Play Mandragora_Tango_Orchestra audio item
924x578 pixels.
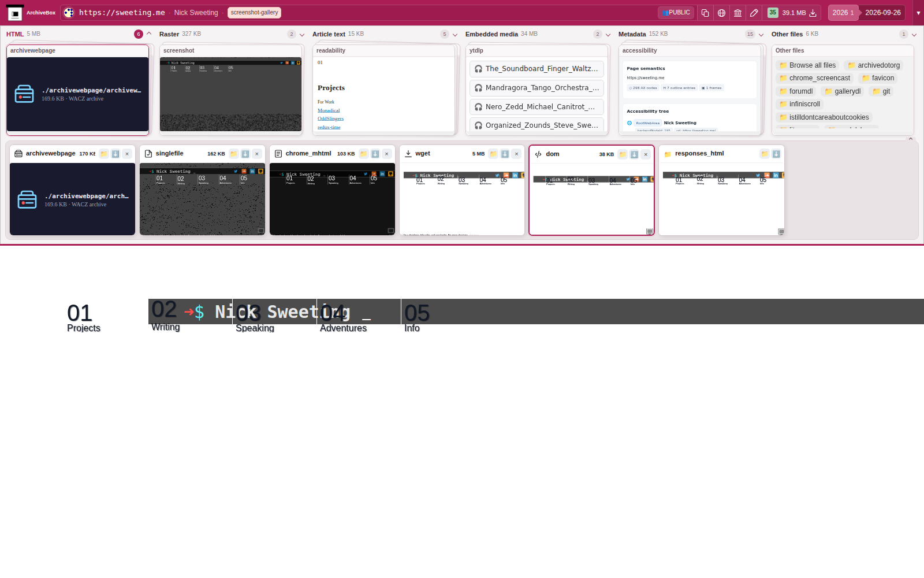(x=536, y=88)
